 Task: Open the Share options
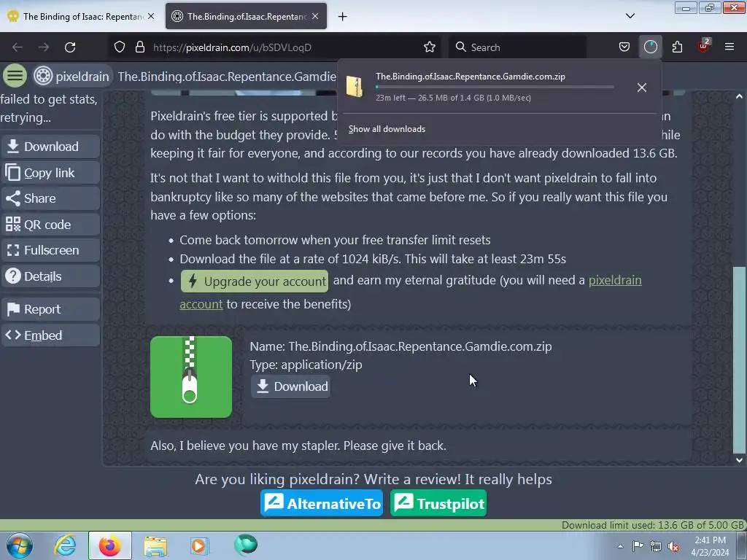[x=50, y=198]
